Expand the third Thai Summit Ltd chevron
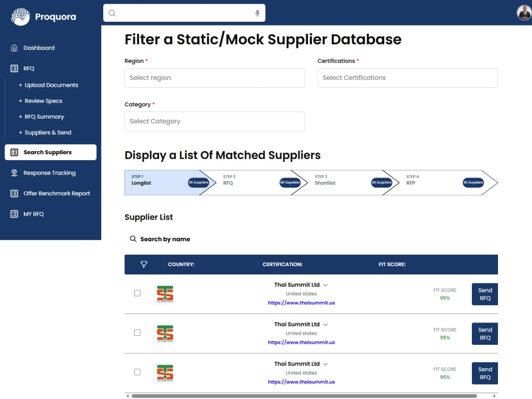This screenshot has width=532, height=399. pos(326,364)
